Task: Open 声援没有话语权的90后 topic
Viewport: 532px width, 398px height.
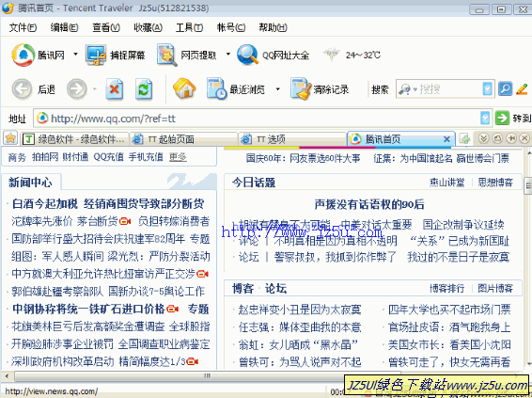Action: click(x=369, y=204)
